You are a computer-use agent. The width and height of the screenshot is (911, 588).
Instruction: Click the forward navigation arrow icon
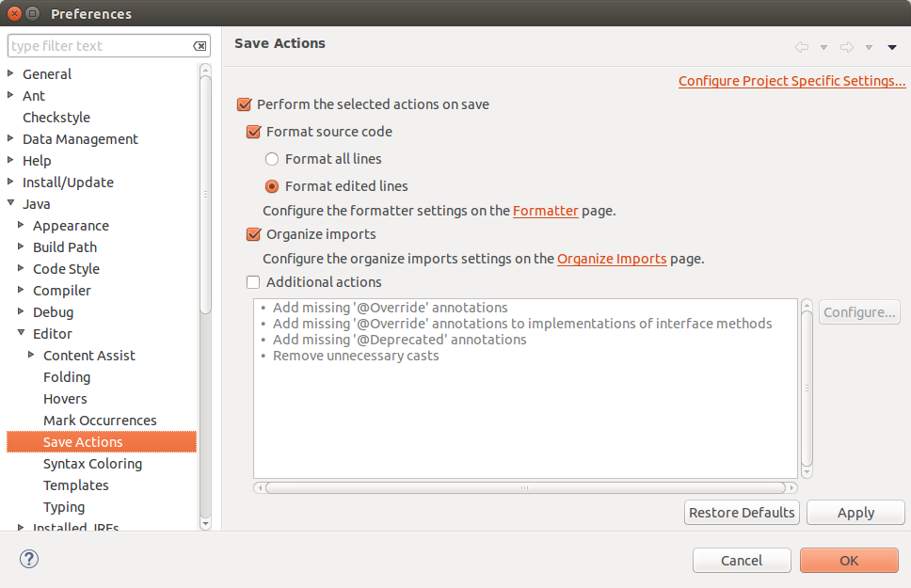pyautogui.click(x=847, y=47)
